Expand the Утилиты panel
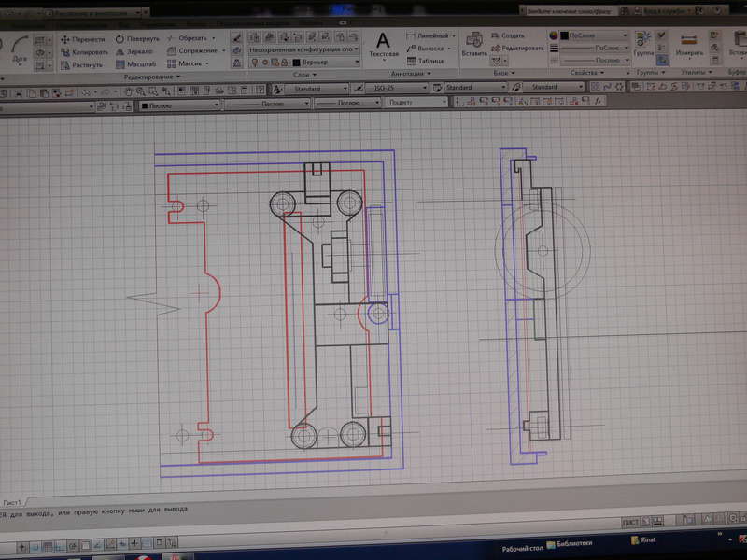This screenshot has height=560, width=747. 697,72
